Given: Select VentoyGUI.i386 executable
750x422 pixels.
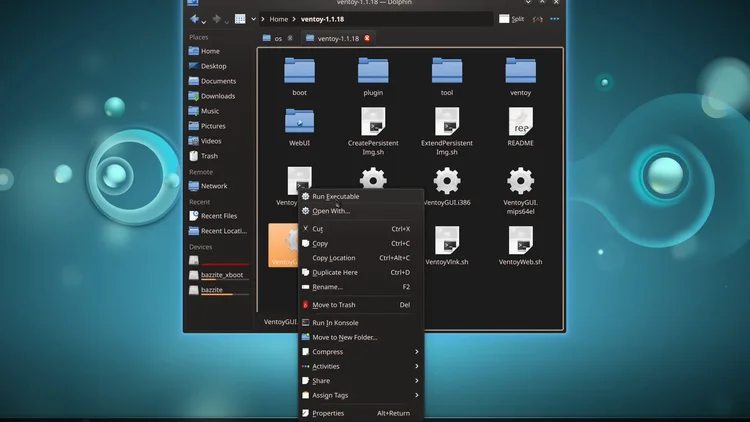Looking at the screenshot, I should [447, 186].
